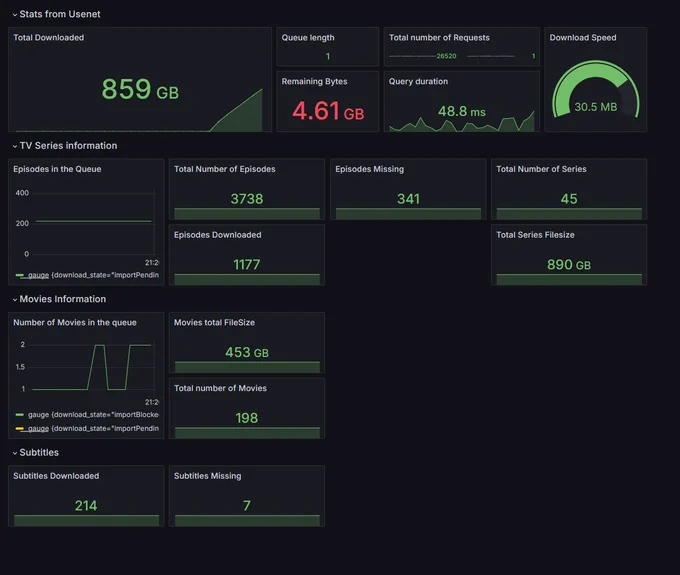This screenshot has height=575, width=680.
Task: Click the 198 movies value
Action: [x=247, y=418]
